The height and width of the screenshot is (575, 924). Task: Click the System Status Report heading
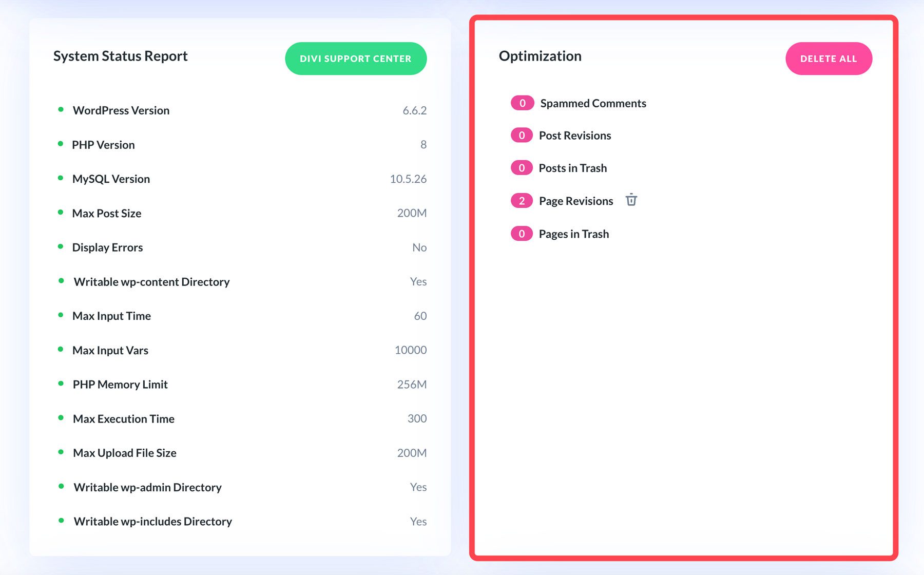coord(120,56)
